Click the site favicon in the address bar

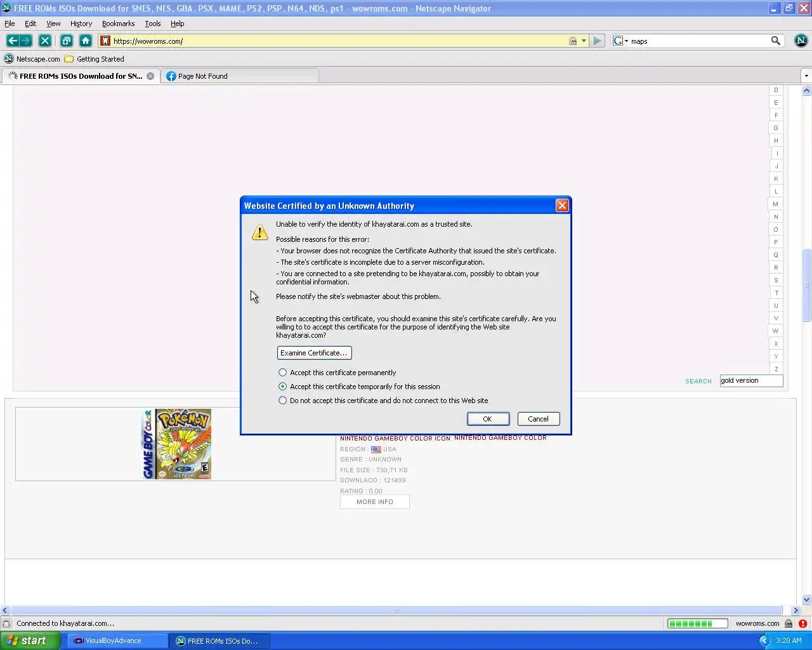(105, 41)
